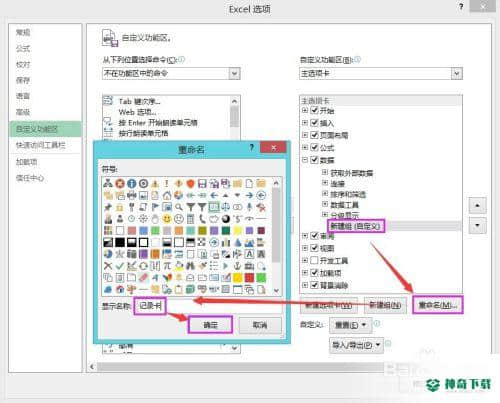The width and height of the screenshot is (500, 403).
Task: Click the 重命名(M)... button
Action: click(x=438, y=305)
